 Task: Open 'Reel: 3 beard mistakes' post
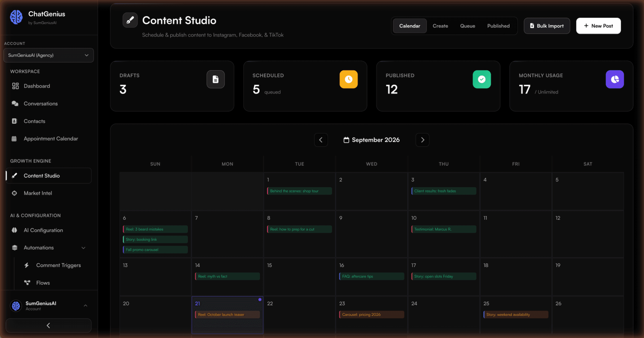[155, 229]
